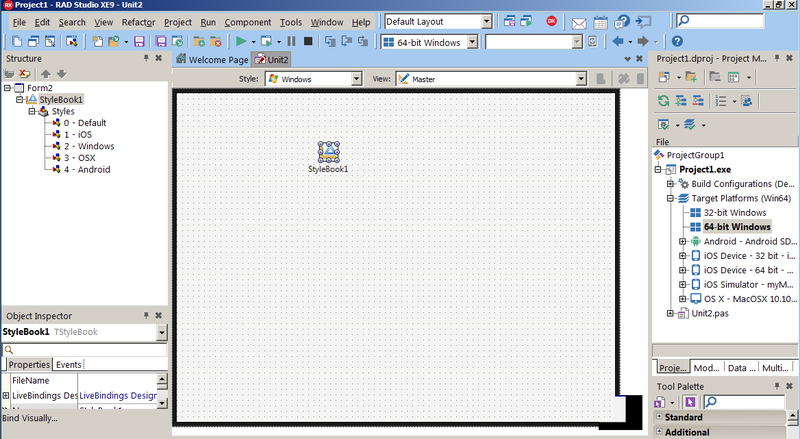Click the Bind Visually... link
The image size is (800, 439).
[30, 418]
